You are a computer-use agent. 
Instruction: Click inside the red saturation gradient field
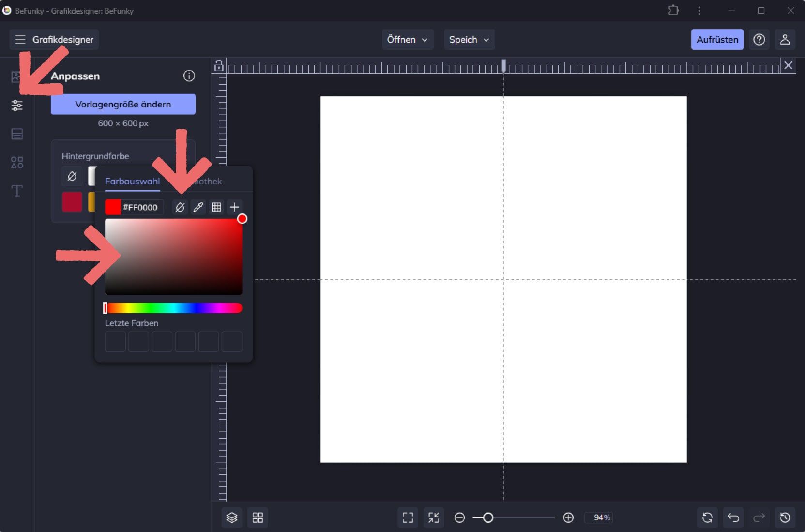click(x=173, y=257)
